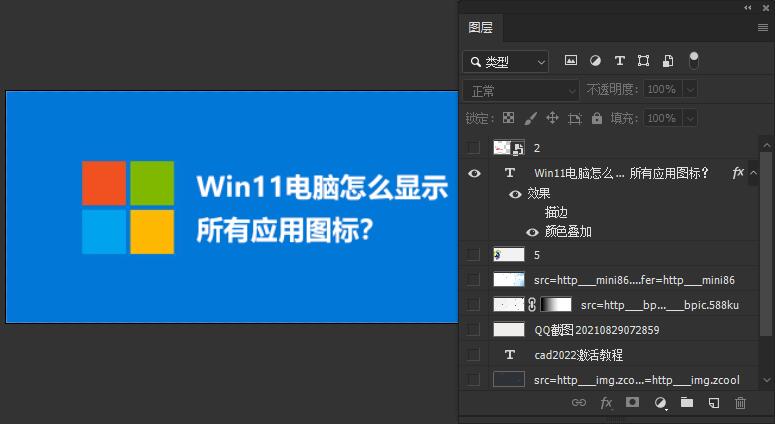
Task: Toggle visibility of 颜色叠加 effect eye
Action: pyautogui.click(x=532, y=232)
